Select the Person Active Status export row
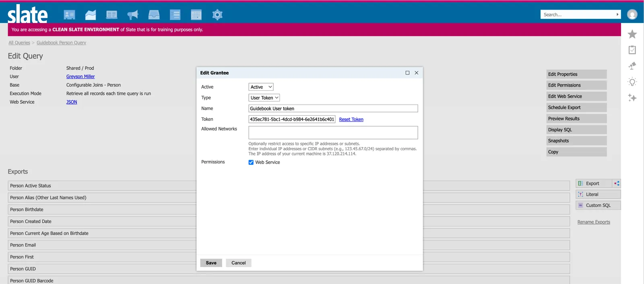Image resolution: width=644 pixels, height=284 pixels. click(x=289, y=186)
